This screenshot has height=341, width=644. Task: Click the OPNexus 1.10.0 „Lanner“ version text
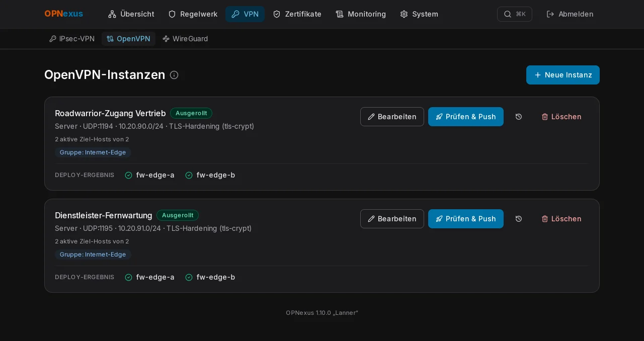322,313
